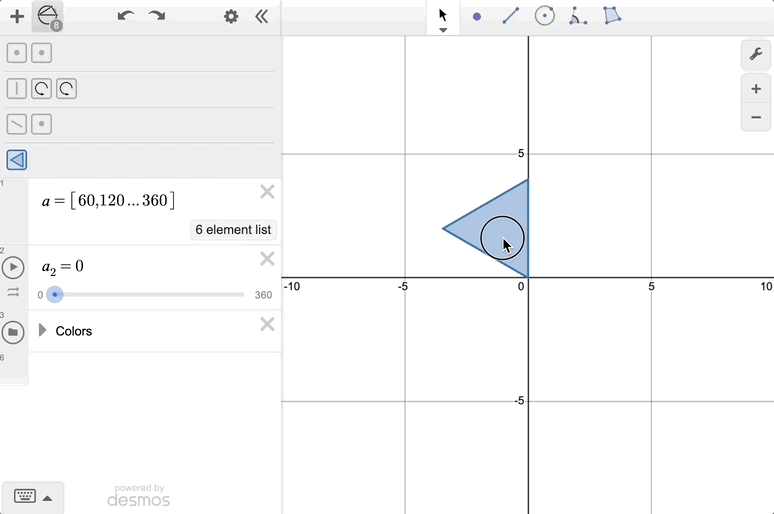Select the Line segment tool

pyautogui.click(x=510, y=16)
